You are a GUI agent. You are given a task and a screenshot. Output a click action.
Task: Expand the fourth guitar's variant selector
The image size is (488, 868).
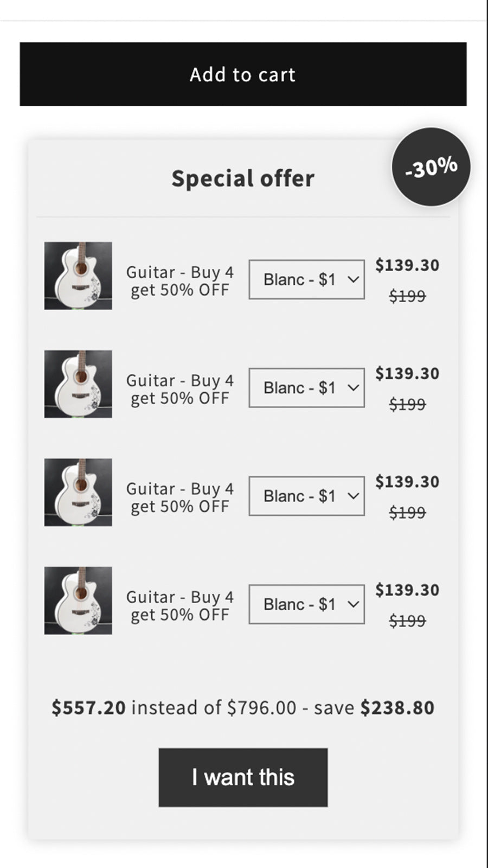[x=306, y=604]
